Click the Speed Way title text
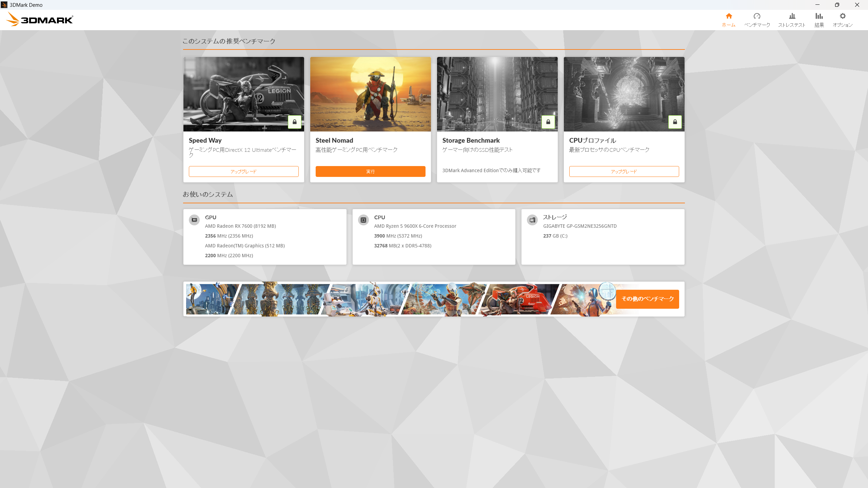 coord(205,140)
